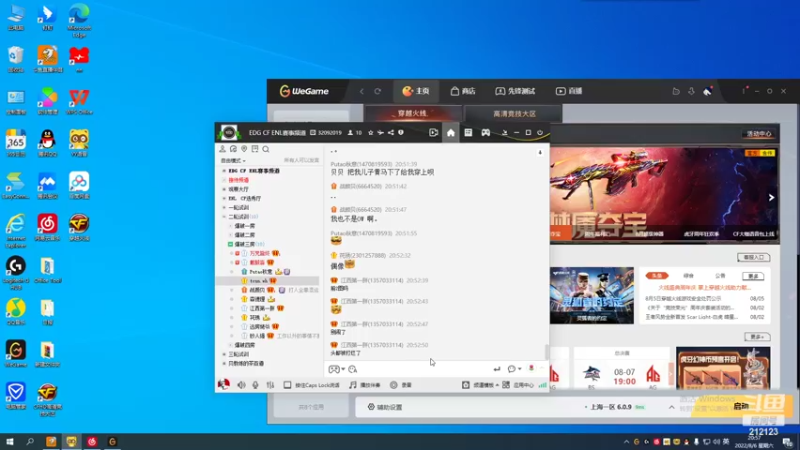Open the user profile icon above channel tree
800x450 pixels.
click(x=222, y=149)
